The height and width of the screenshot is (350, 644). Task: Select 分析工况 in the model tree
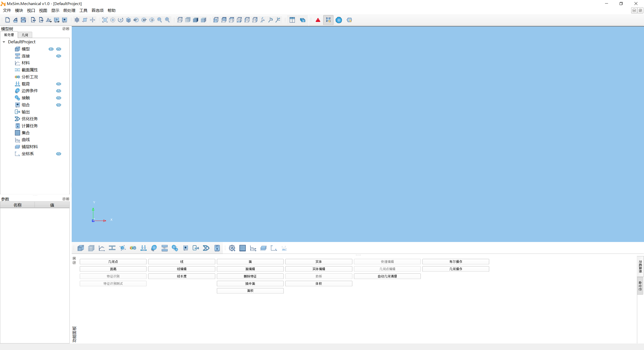(30, 77)
